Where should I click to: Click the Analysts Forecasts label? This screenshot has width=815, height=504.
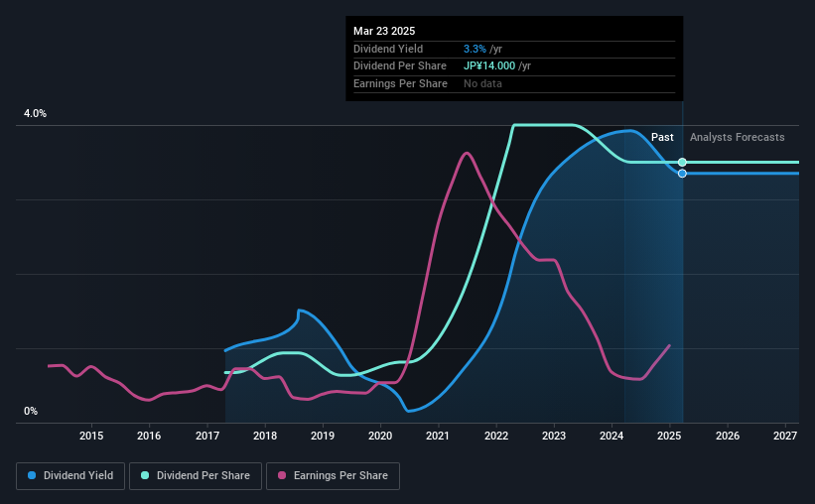(x=737, y=137)
